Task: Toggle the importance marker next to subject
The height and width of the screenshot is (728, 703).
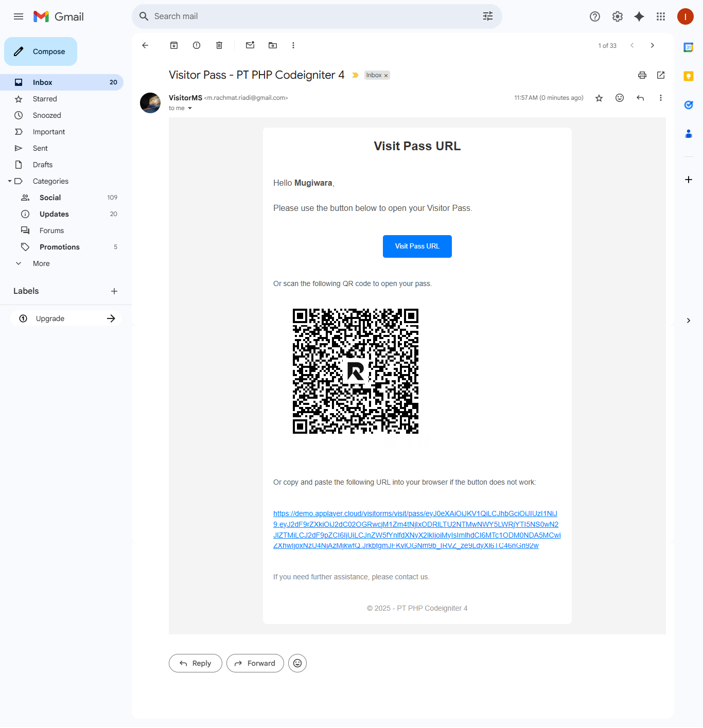Action: tap(355, 75)
